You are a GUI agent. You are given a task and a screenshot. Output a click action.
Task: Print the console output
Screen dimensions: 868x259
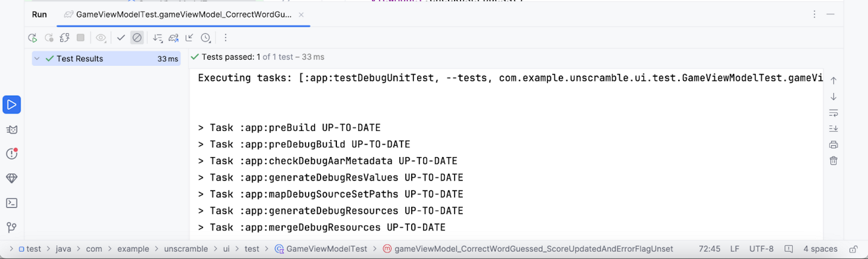834,145
